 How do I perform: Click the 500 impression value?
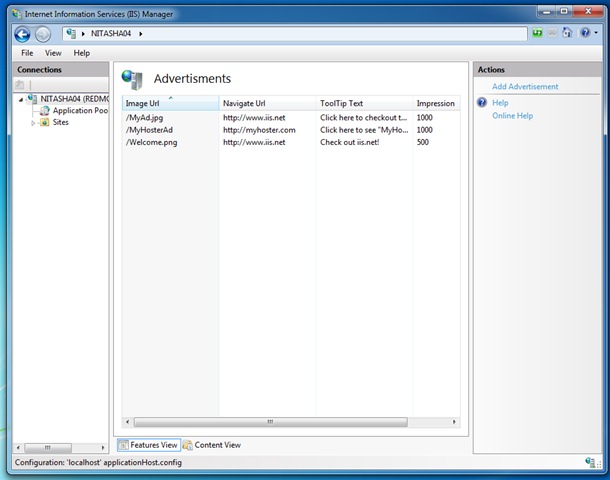(x=422, y=142)
